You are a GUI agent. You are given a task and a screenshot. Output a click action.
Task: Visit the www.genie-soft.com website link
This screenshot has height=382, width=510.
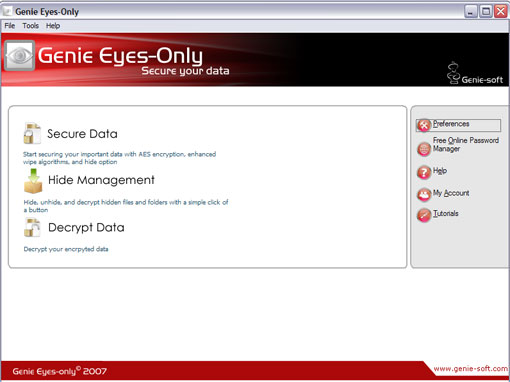470,369
